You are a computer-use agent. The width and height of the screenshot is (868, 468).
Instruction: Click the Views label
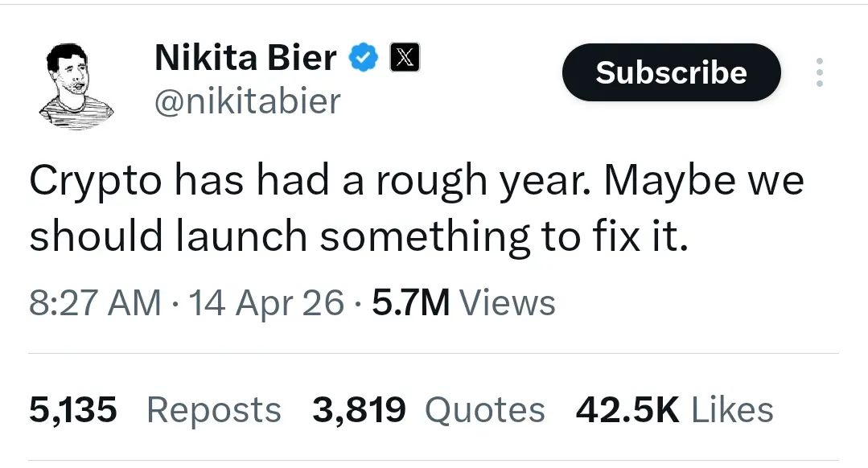pos(508,303)
